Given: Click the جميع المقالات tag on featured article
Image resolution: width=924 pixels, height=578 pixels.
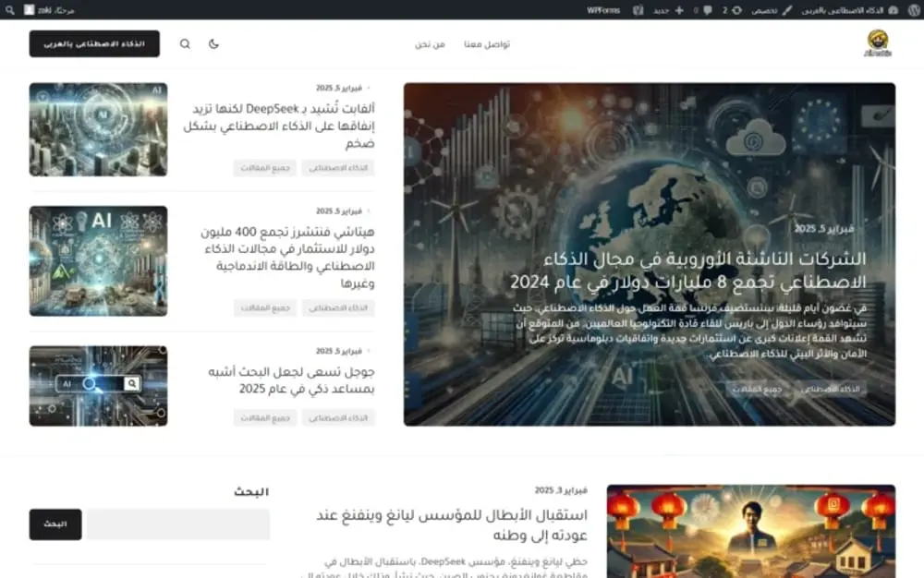Looking at the screenshot, I should 758,389.
